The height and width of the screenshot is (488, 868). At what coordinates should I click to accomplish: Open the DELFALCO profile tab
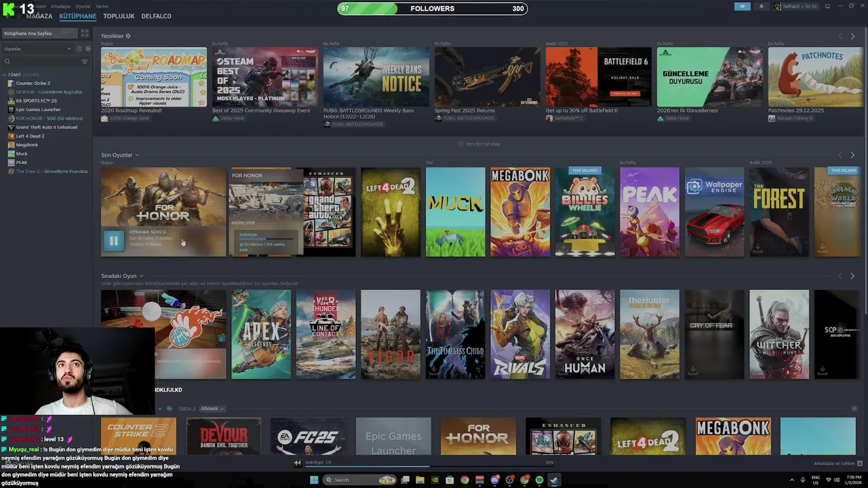tap(156, 16)
